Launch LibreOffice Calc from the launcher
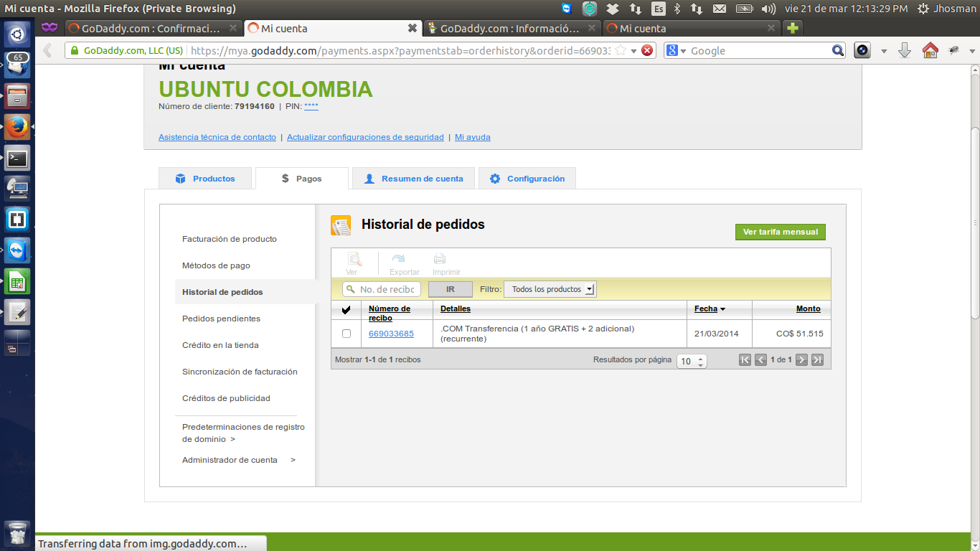Screen dimensions: 980x551 pos(17,281)
